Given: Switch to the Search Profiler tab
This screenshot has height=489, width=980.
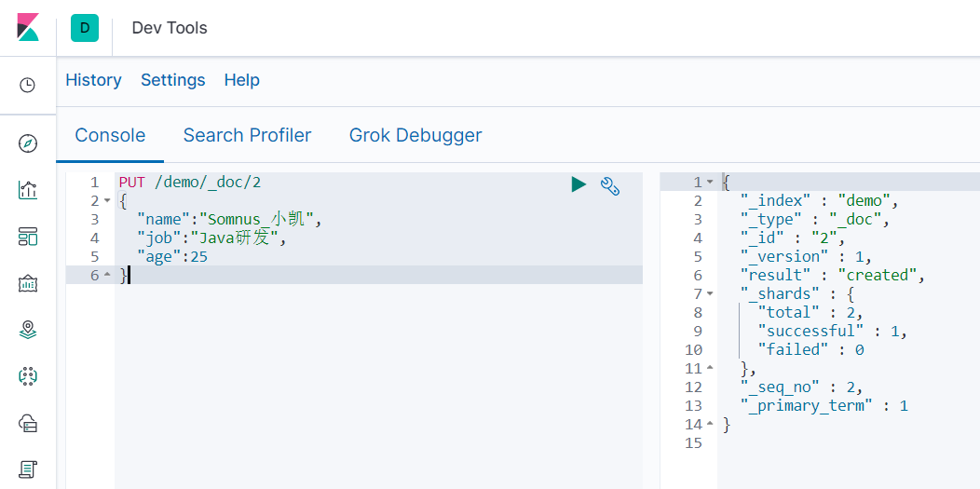Looking at the screenshot, I should [x=247, y=135].
